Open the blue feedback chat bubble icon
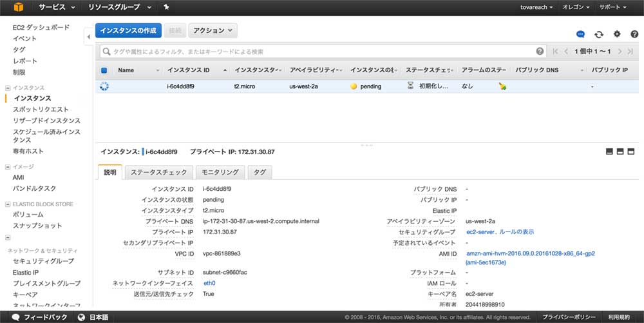Image resolution: width=644 pixels, height=323 pixels. [580, 34]
